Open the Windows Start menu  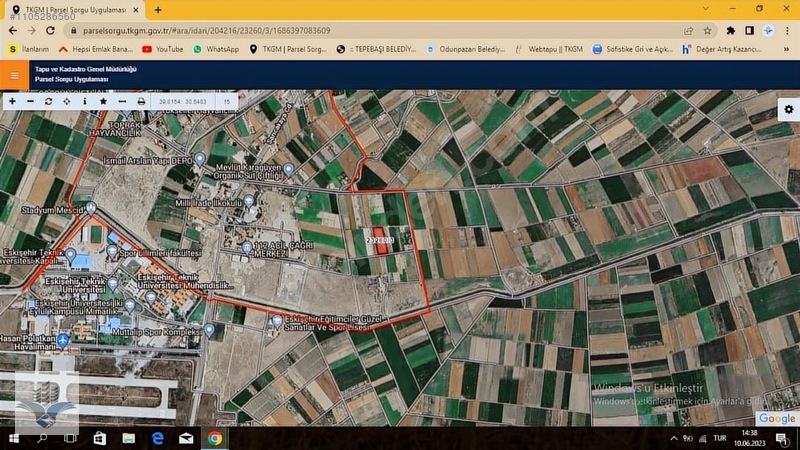coord(14,438)
